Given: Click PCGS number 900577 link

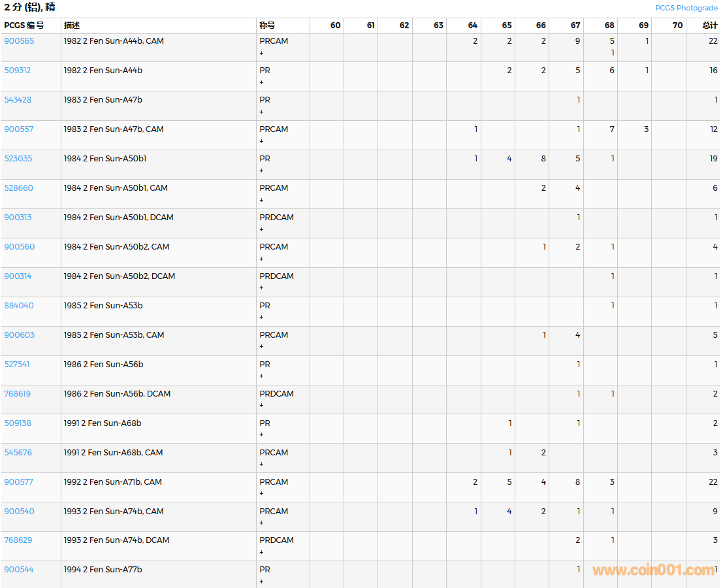Looking at the screenshot, I should coord(19,482).
